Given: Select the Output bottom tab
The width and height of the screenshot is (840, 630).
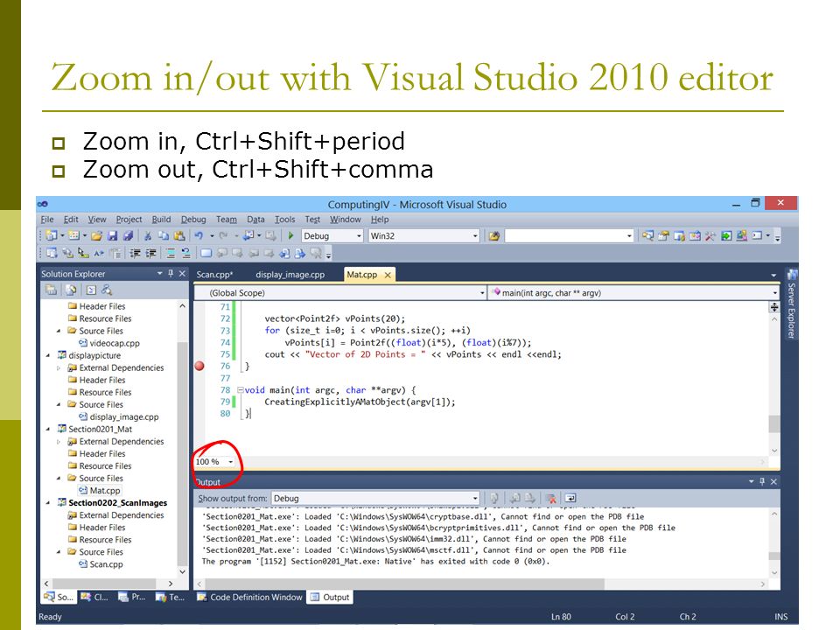Looking at the screenshot, I should point(330,597).
